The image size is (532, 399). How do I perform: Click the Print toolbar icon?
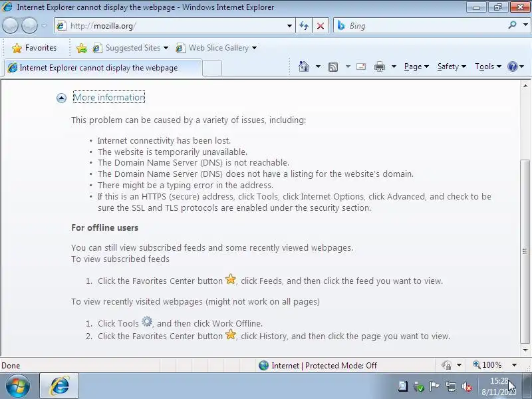click(x=380, y=67)
